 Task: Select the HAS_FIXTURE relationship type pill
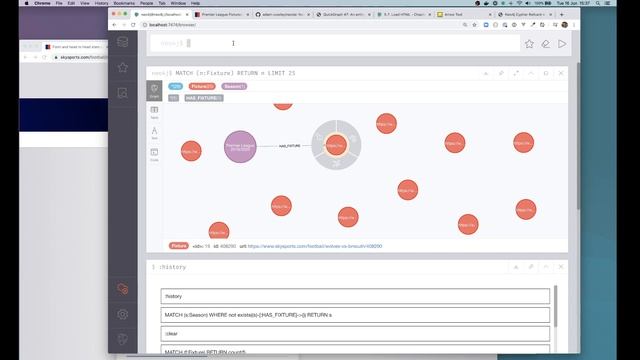(204, 98)
